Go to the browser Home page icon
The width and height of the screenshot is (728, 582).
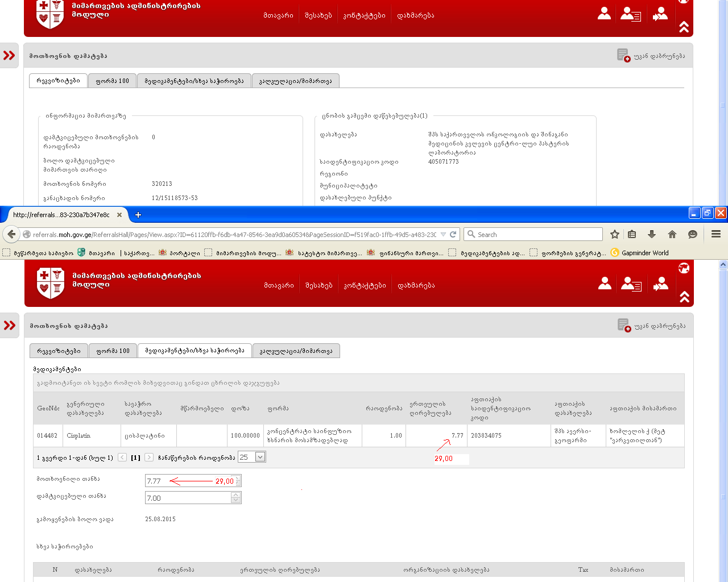point(672,234)
